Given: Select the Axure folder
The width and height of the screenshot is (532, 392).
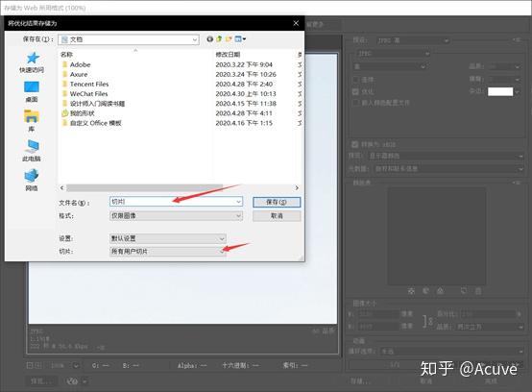Looking at the screenshot, I should point(79,74).
